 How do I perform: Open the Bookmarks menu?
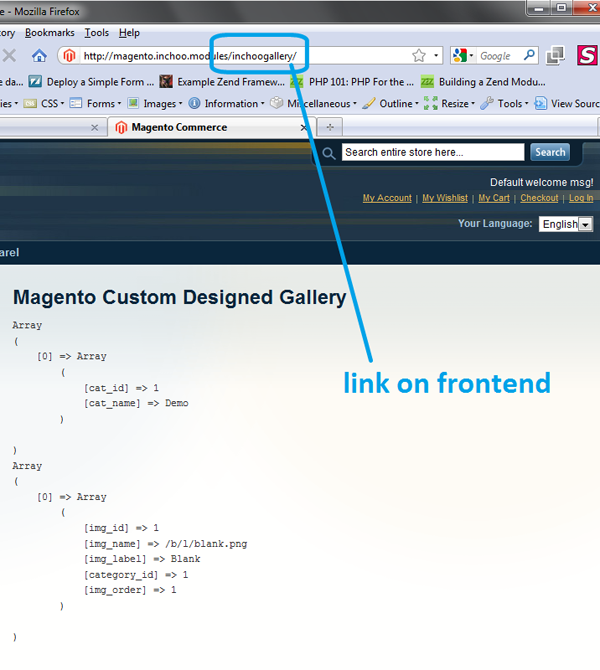click(50, 33)
